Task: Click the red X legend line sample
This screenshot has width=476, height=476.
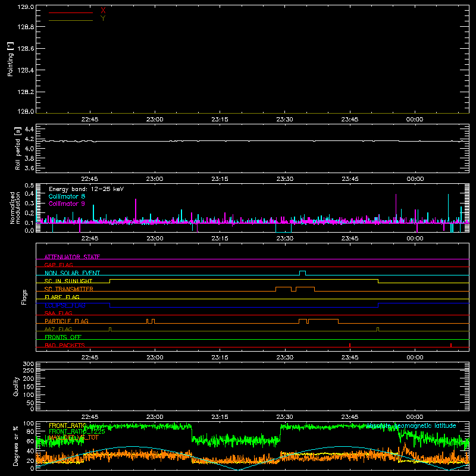Action: pyautogui.click(x=71, y=12)
